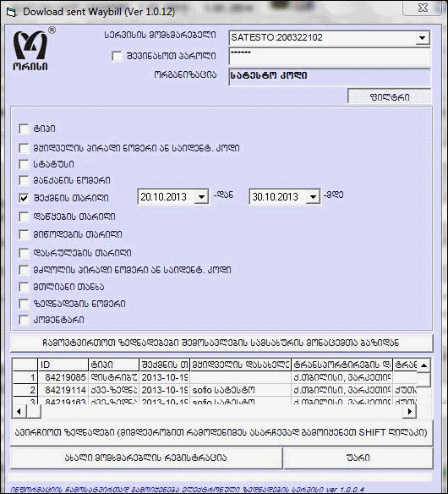Open the 20.10.2013 start date picker
Screen dimensions: 448x494
click(x=201, y=197)
